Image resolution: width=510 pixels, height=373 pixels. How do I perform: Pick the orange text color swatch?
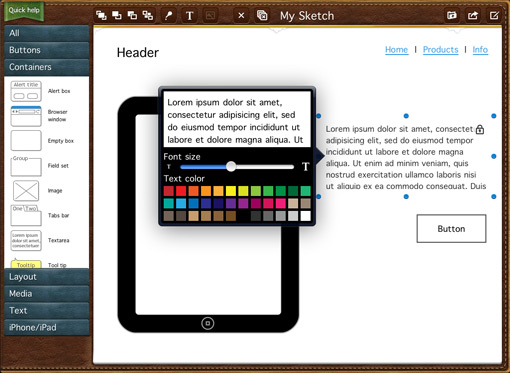[x=206, y=191]
